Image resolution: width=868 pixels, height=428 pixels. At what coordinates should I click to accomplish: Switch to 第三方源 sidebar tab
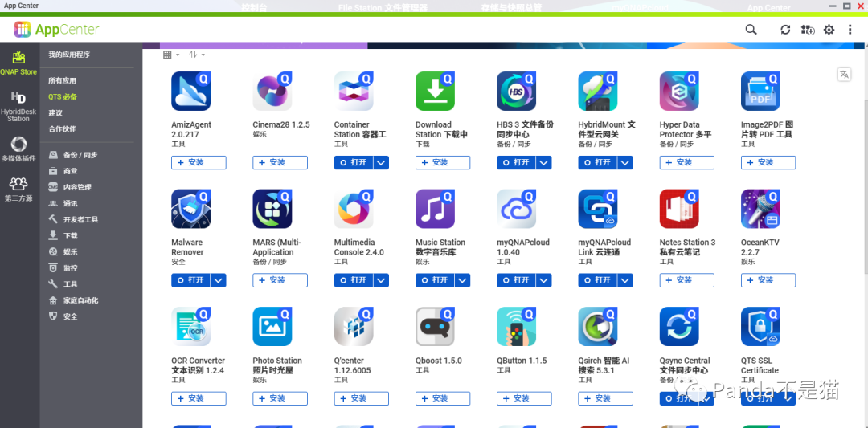click(18, 190)
